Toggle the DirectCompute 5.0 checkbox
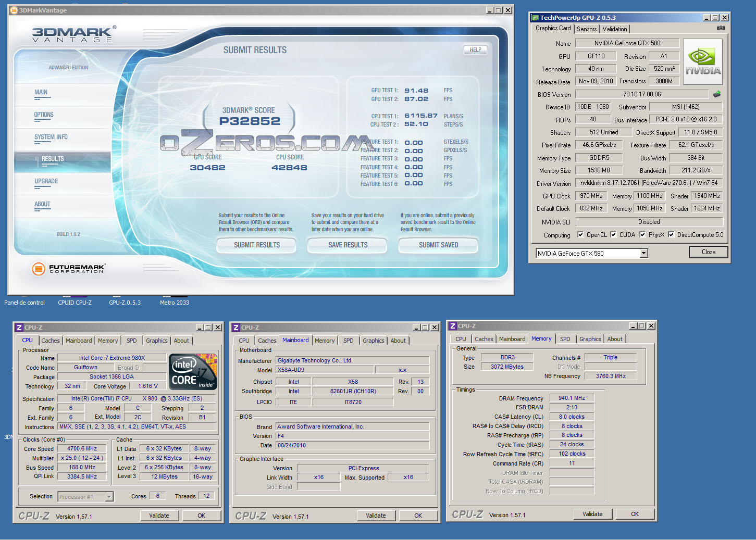 pyautogui.click(x=671, y=234)
